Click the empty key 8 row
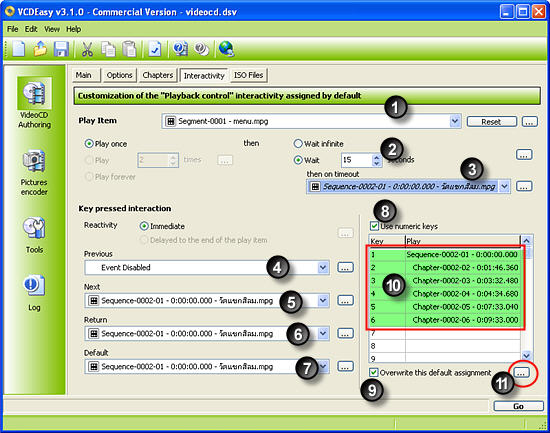 click(445, 346)
